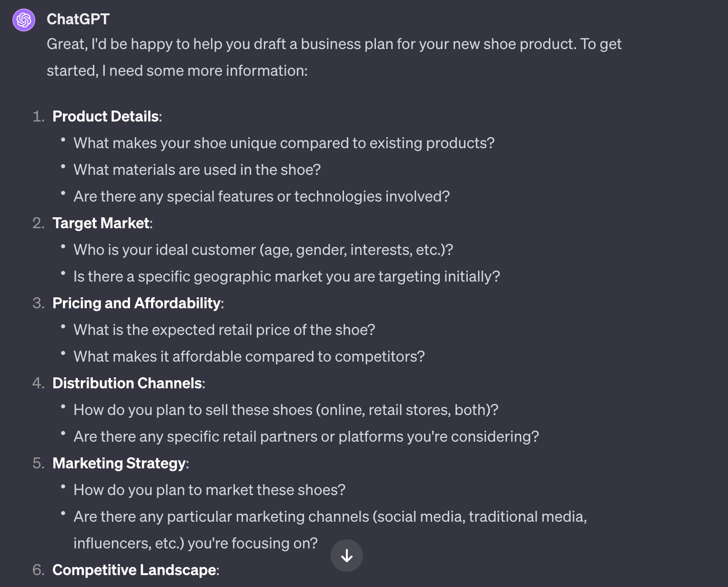Screen dimensions: 728x587
Task: Click the question about what makes shoe unique
Action: tap(284, 143)
